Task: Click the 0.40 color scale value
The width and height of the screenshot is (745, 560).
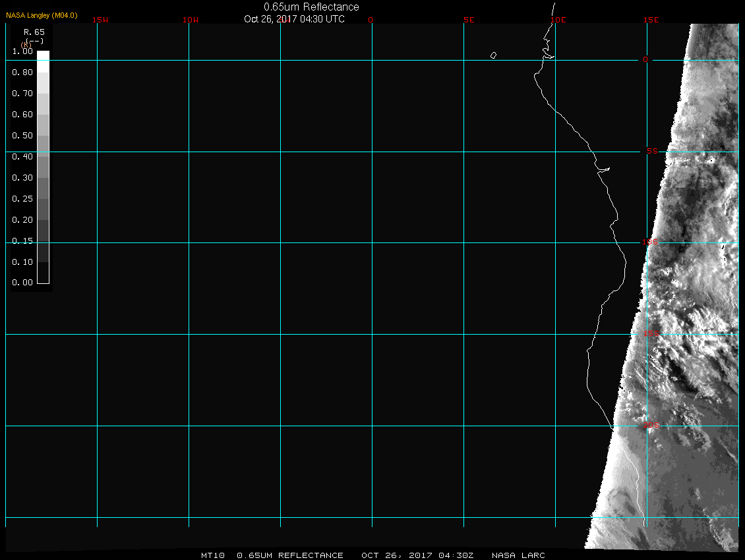Action: click(x=22, y=156)
